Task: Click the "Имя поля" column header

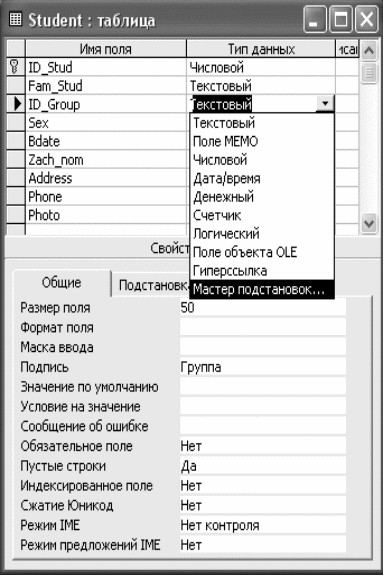Action: tap(106, 49)
